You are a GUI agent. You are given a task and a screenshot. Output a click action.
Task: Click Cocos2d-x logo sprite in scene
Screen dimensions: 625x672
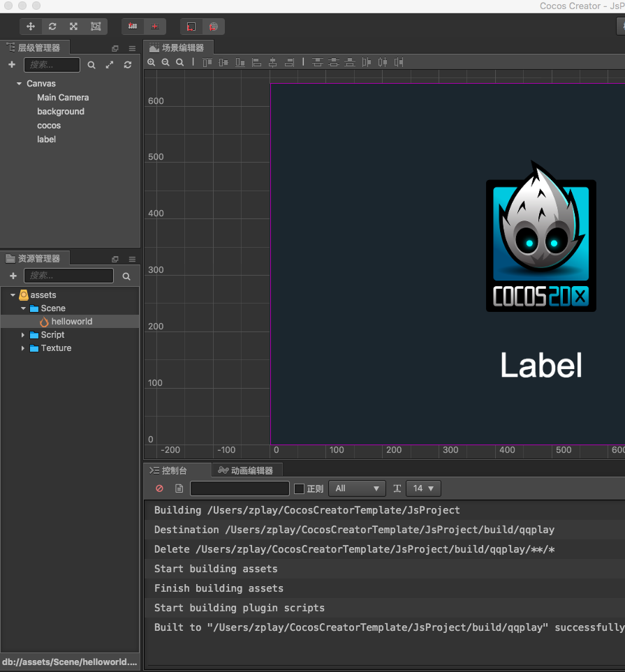click(x=541, y=237)
